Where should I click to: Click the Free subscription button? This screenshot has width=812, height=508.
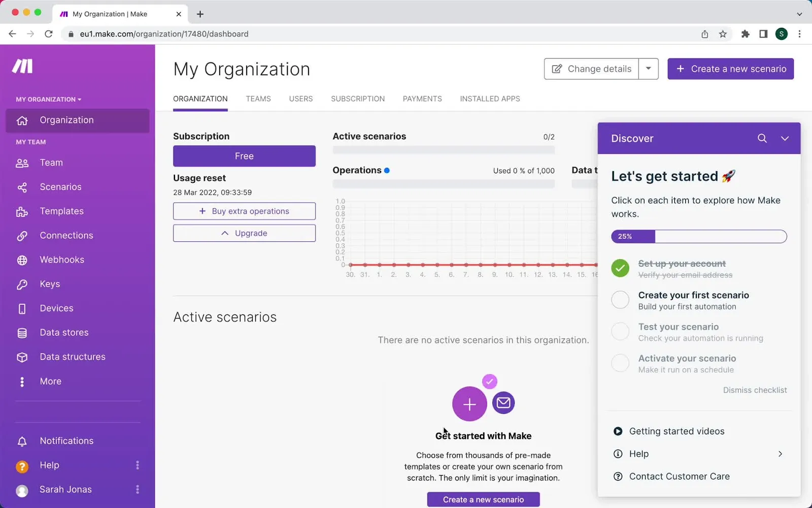coord(244,156)
